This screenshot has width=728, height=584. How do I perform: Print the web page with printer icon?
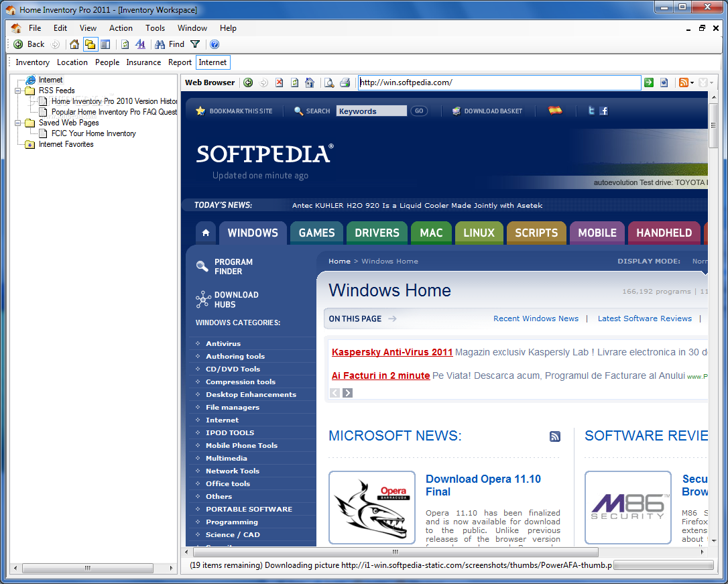click(345, 82)
